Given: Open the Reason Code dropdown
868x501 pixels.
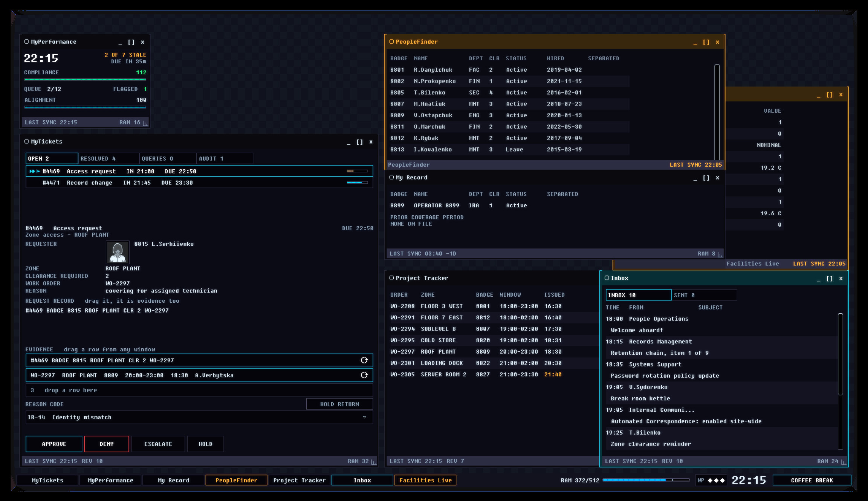Looking at the screenshot, I should coord(199,417).
